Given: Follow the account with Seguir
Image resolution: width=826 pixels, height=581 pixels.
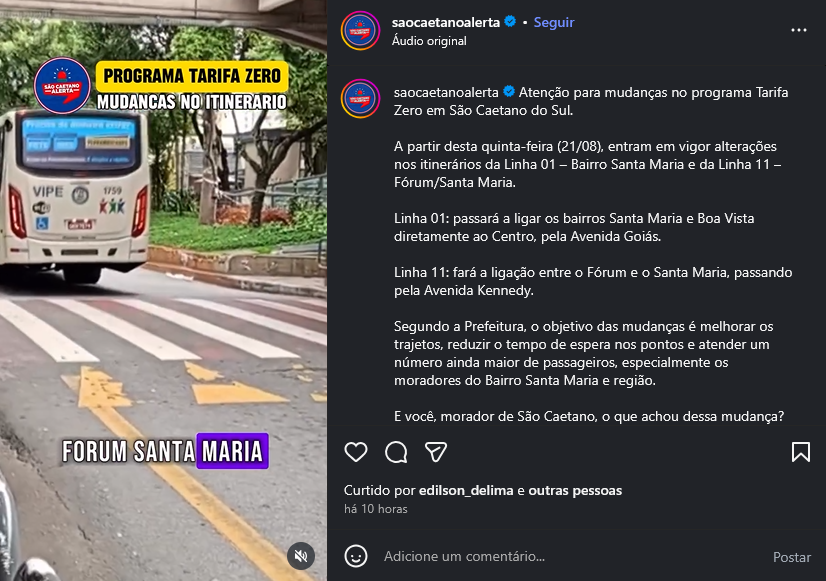Looking at the screenshot, I should pos(554,22).
